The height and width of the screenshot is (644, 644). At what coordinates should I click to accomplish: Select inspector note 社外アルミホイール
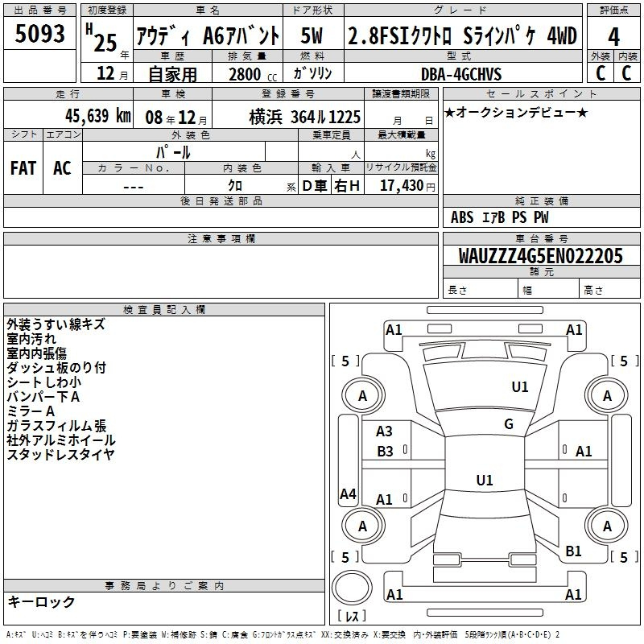61,440
